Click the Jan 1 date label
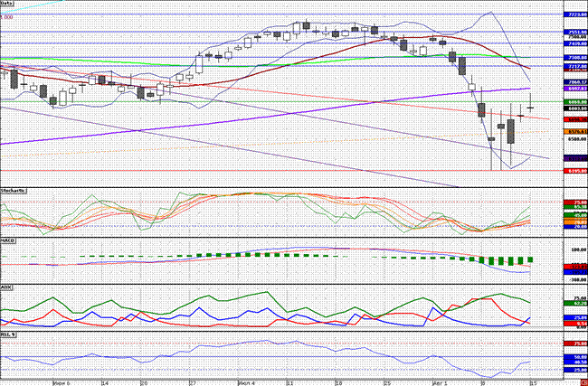Image resolution: width=588 pixels, height=386 pixels. click(440, 383)
